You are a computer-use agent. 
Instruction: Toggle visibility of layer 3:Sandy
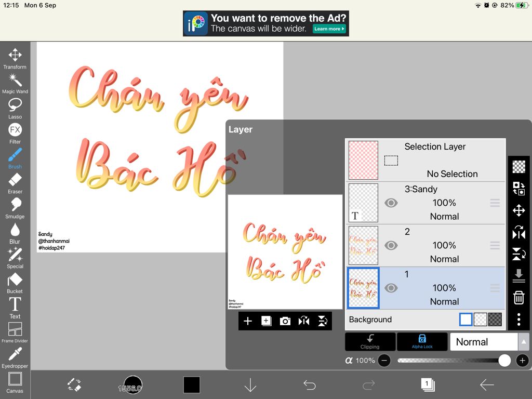tap(391, 203)
